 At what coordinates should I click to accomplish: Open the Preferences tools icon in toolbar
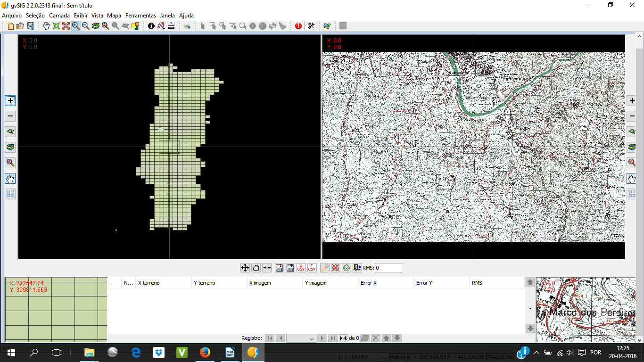[311, 26]
